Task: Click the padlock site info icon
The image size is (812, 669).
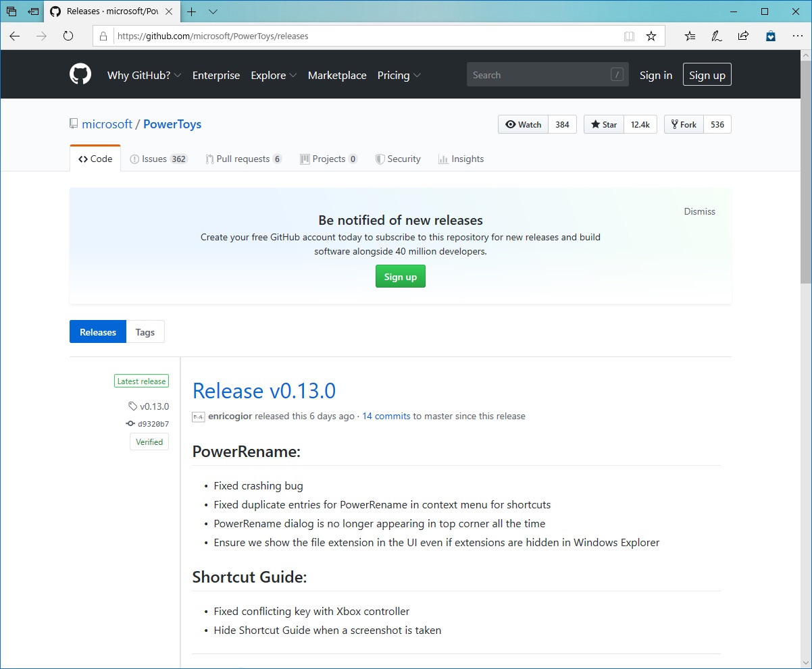Action: point(103,36)
